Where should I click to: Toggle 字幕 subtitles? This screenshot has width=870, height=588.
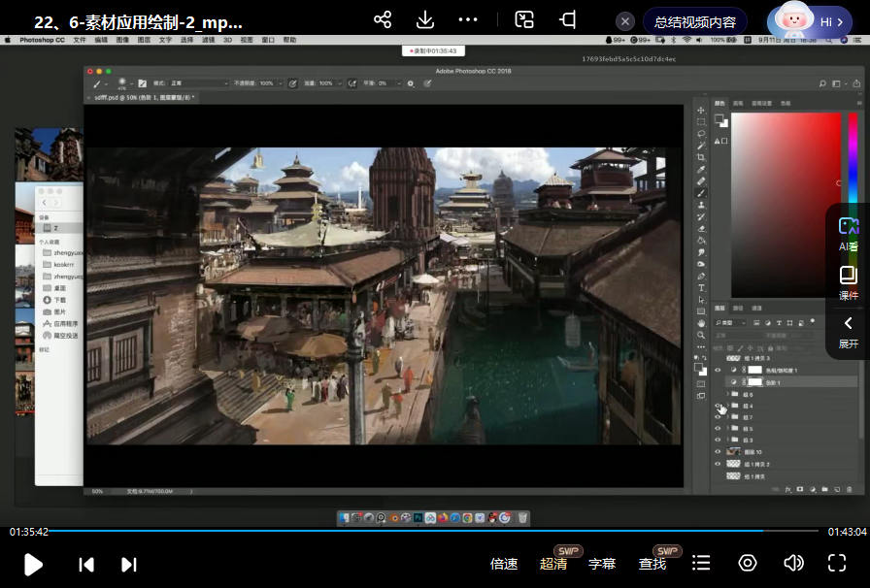tap(602, 564)
